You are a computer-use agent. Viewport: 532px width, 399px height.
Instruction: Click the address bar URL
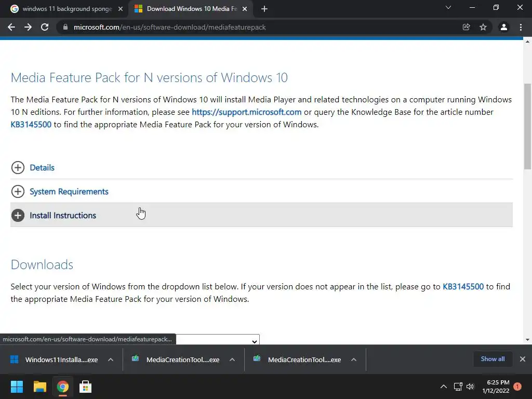point(170,27)
